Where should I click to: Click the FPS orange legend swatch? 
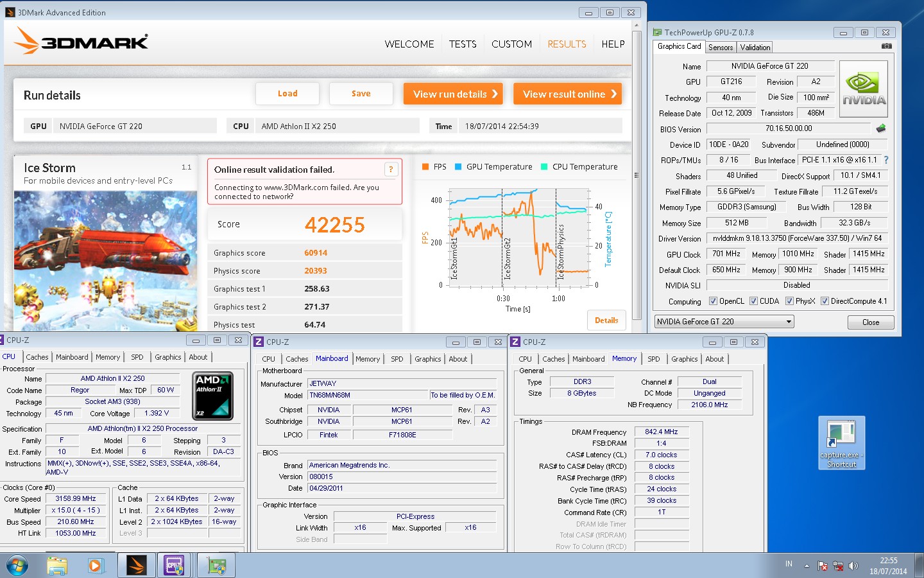point(425,167)
